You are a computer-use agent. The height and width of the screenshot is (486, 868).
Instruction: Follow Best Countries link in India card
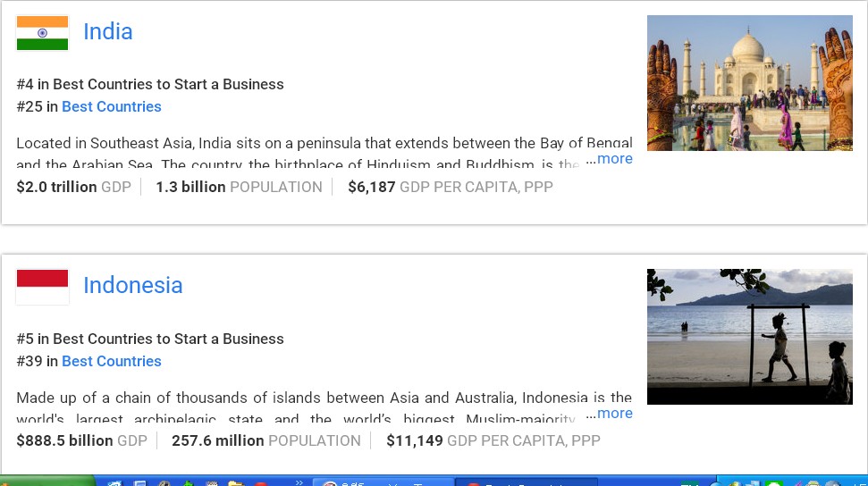tap(111, 107)
